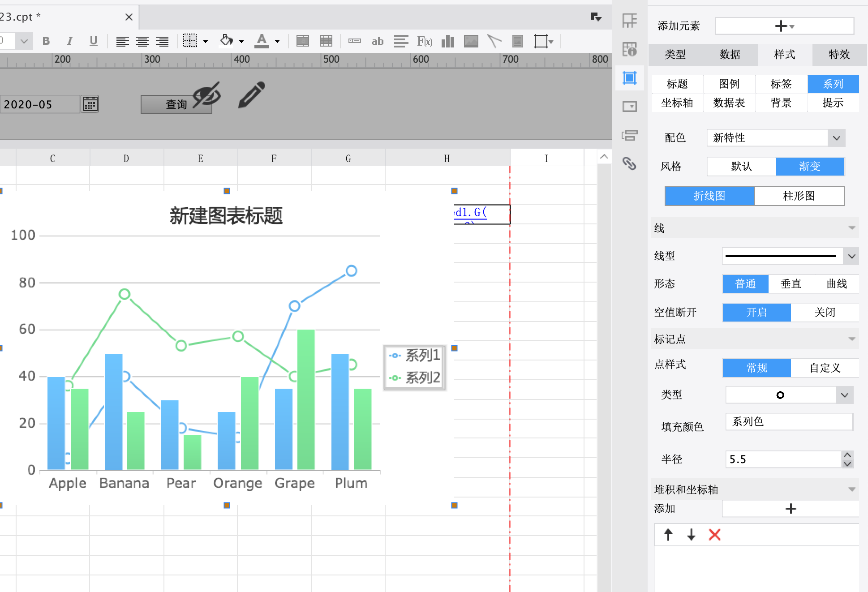
Task: Insert slope line icon
Action: click(x=494, y=41)
